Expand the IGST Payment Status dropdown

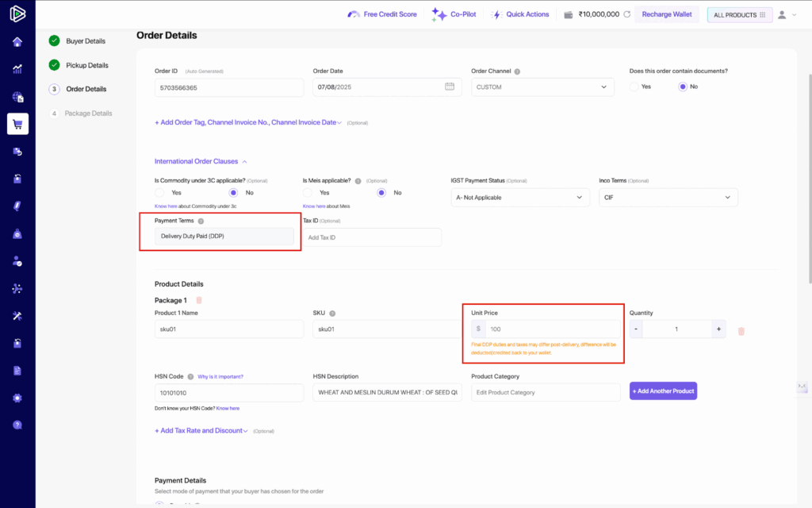(519, 198)
